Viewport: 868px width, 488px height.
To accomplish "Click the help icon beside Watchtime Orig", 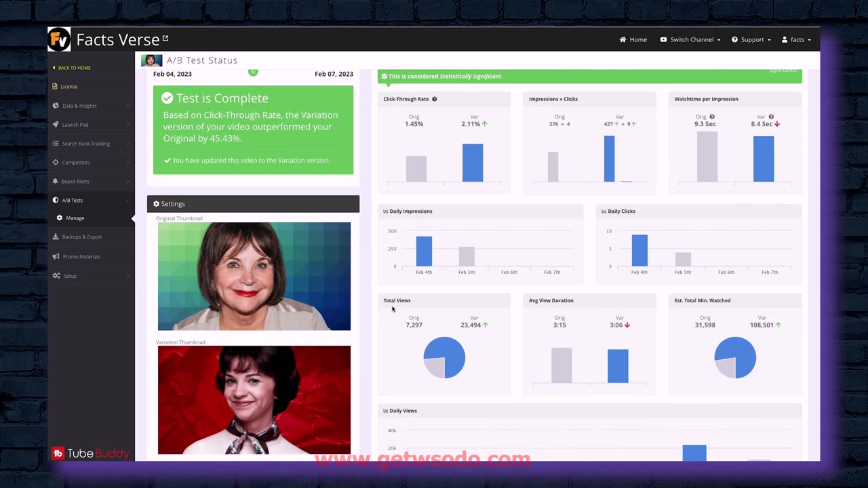I will click(711, 117).
